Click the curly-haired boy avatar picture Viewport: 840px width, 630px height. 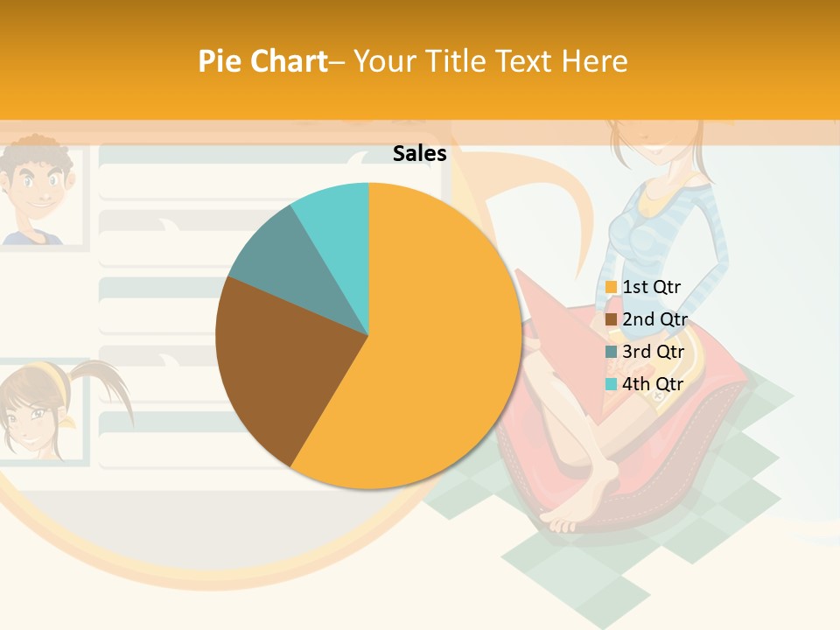coord(37,192)
